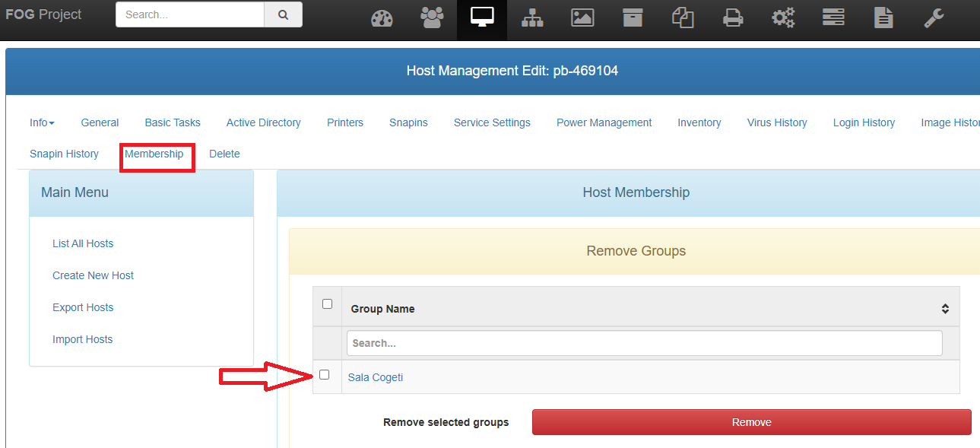Open the Sala Cogeti group link

(376, 377)
